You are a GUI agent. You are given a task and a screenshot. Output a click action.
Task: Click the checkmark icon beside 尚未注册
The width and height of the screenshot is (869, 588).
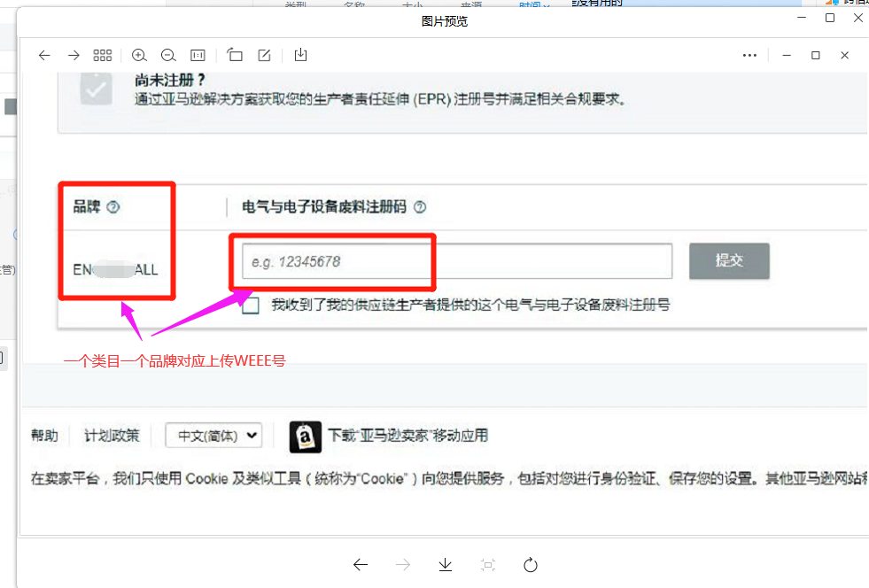click(x=96, y=89)
